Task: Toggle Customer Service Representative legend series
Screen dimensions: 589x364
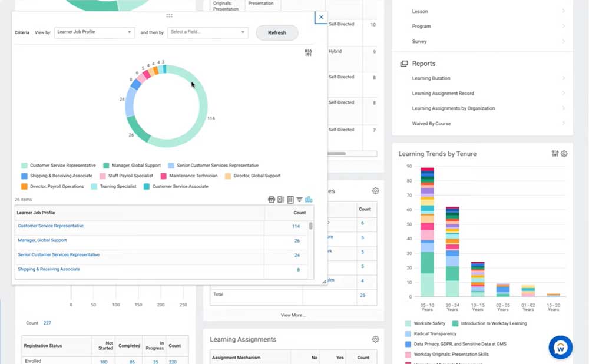Action: click(58, 166)
